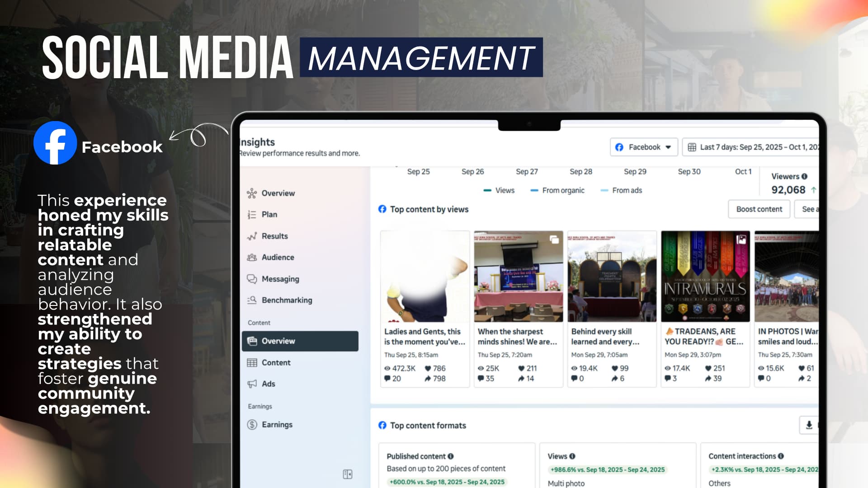Collapse sidebar using bottom panel icon

[x=347, y=474]
